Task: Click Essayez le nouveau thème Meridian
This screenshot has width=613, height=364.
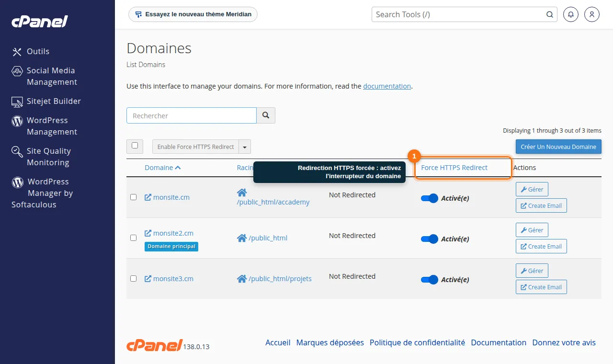Action: click(193, 14)
